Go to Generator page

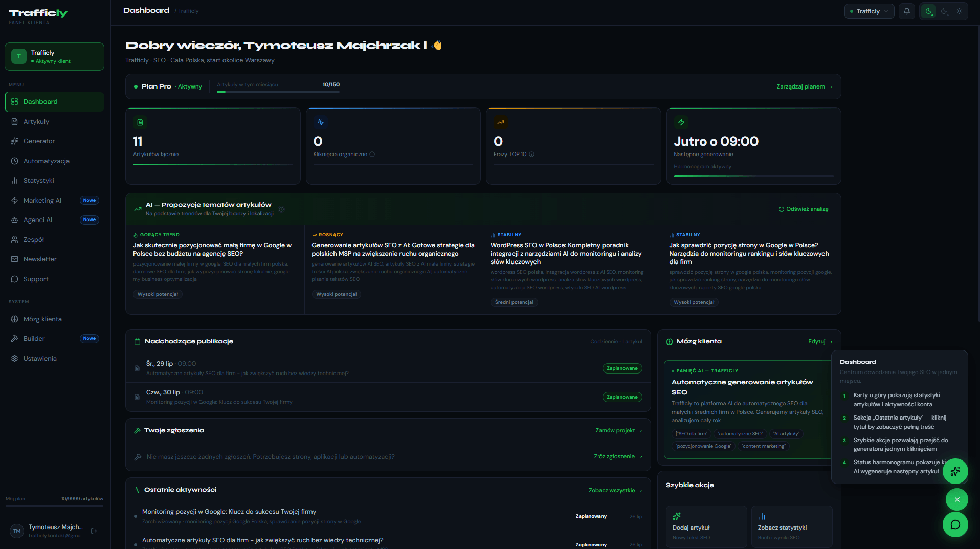tap(54, 141)
